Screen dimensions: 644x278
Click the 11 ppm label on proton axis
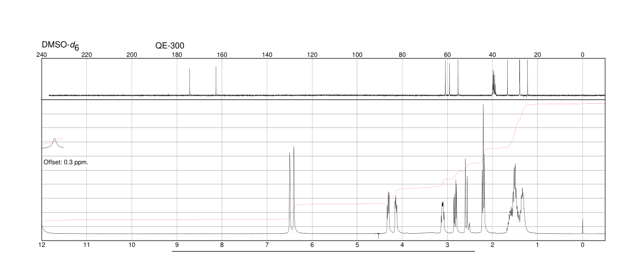pos(87,245)
